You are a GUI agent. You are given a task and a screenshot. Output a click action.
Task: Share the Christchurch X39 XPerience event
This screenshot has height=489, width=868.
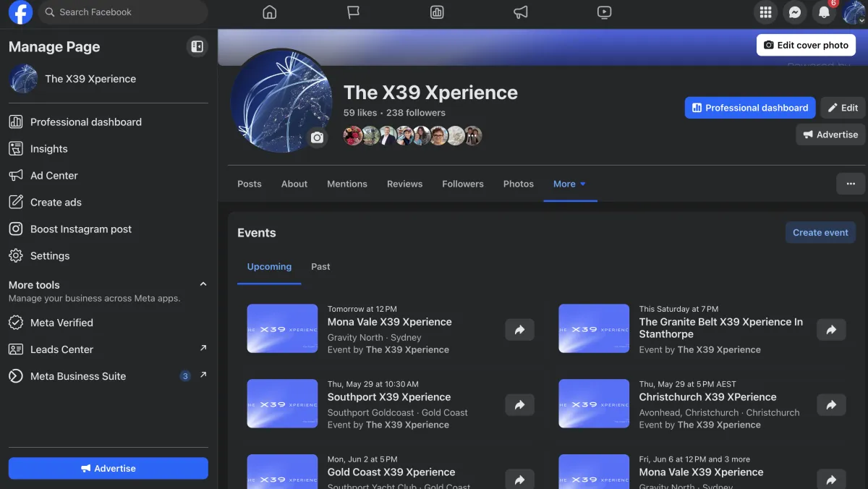[x=831, y=405]
